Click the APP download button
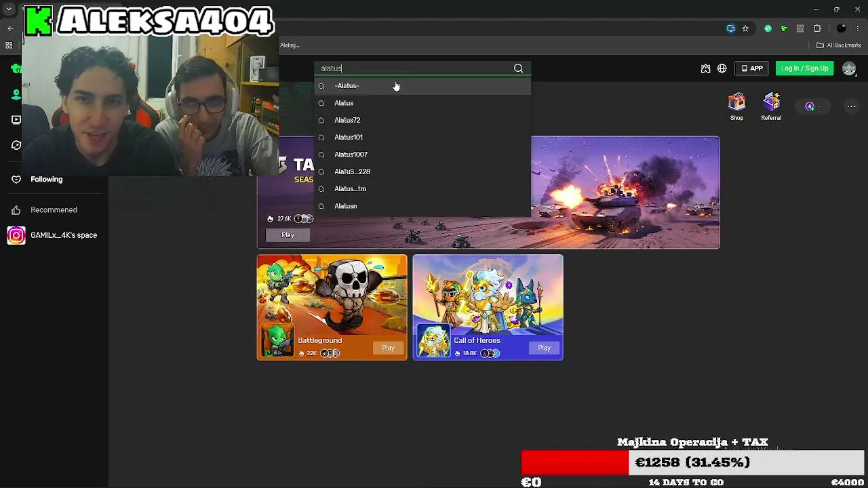This screenshot has width=868, height=488. pyautogui.click(x=752, y=68)
